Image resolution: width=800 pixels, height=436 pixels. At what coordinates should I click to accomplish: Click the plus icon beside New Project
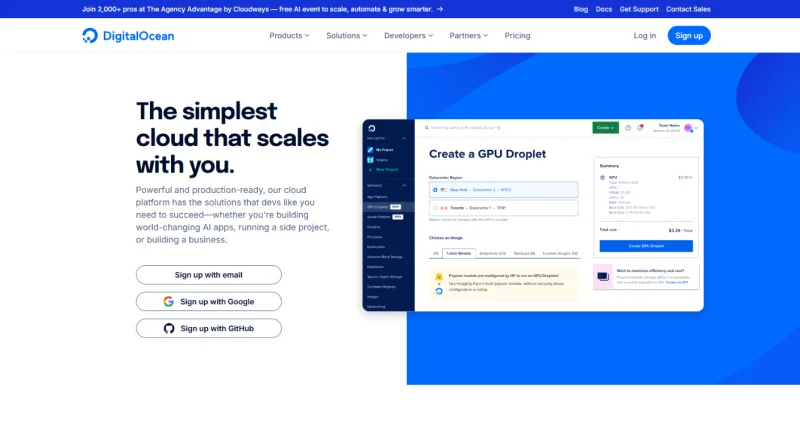[x=370, y=169]
